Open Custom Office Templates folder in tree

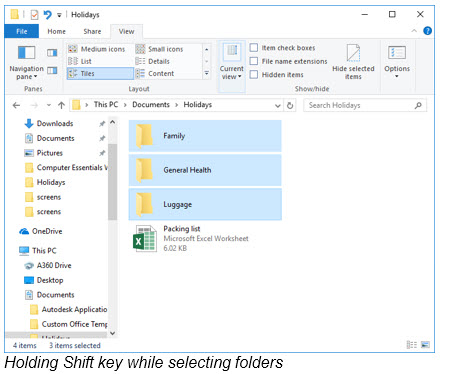point(69,324)
